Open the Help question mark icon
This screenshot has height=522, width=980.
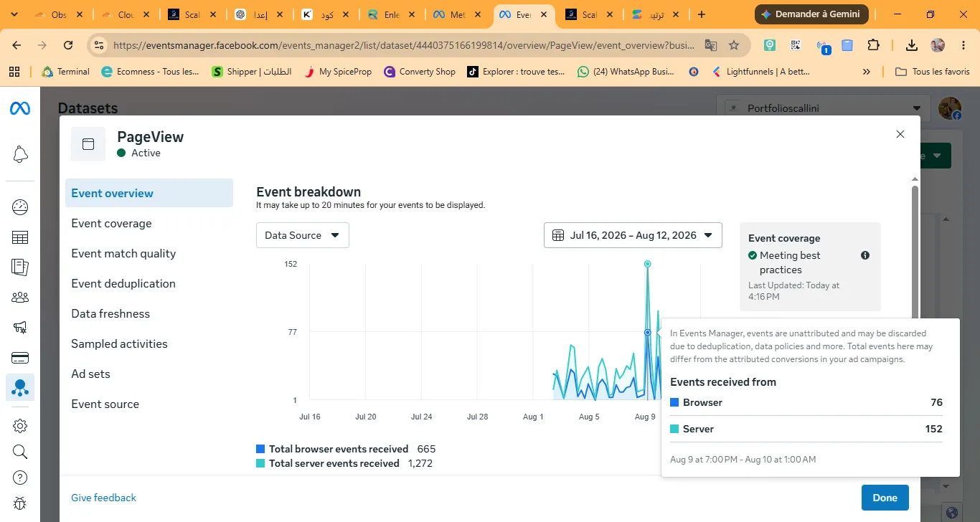click(x=20, y=478)
